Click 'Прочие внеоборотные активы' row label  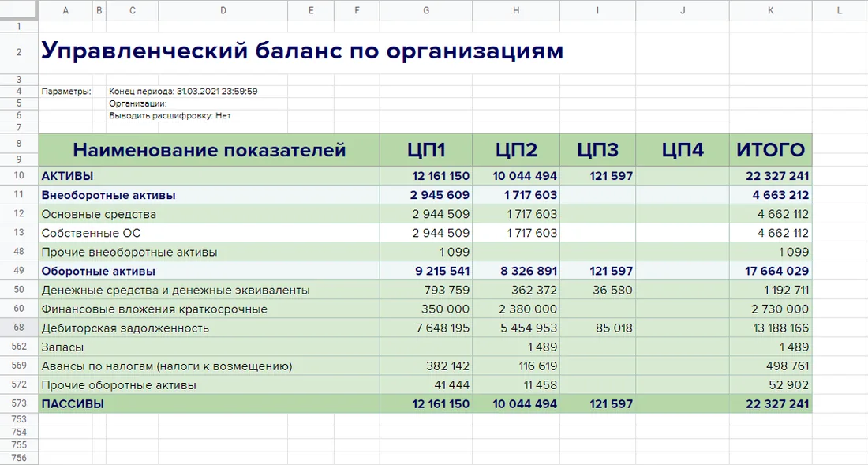coord(129,252)
